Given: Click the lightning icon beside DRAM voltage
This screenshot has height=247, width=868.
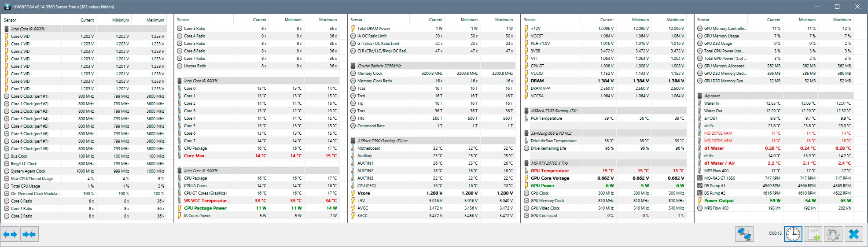Looking at the screenshot, I should tap(526, 81).
